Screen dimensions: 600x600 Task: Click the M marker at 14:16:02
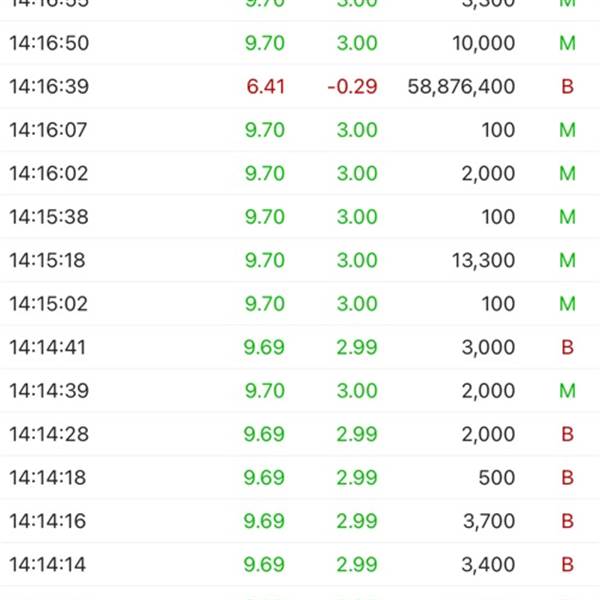pos(567,173)
